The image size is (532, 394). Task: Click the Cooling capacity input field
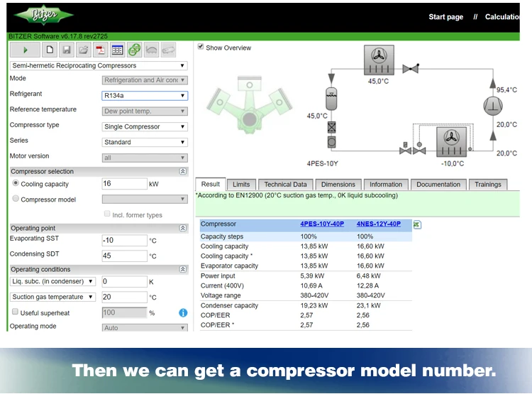point(123,184)
